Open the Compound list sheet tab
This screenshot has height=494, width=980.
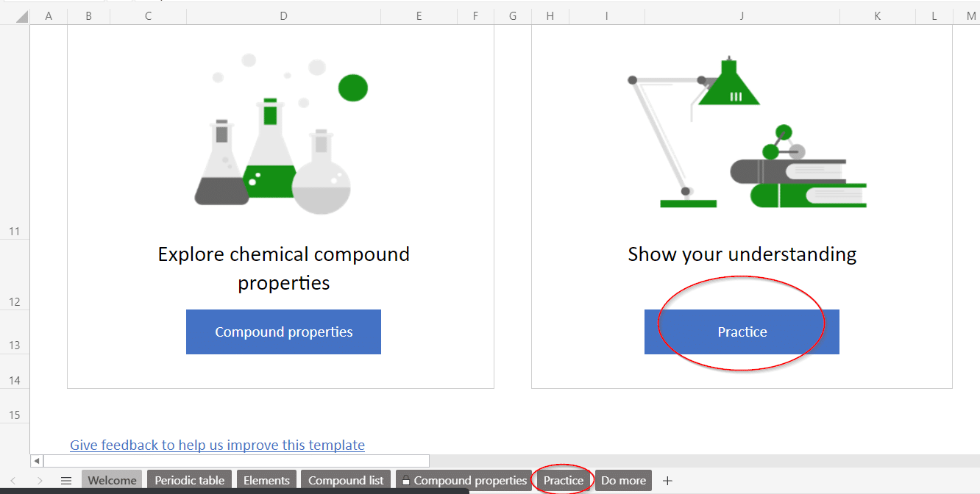tap(346, 481)
